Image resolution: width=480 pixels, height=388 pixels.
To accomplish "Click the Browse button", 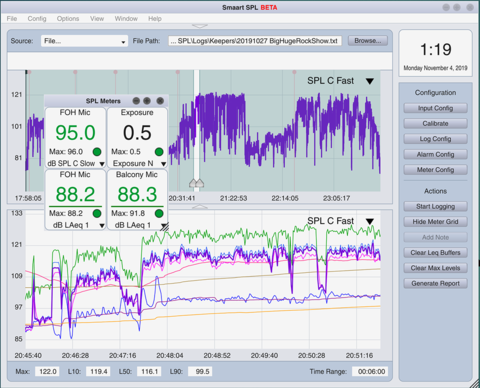I will coord(368,41).
